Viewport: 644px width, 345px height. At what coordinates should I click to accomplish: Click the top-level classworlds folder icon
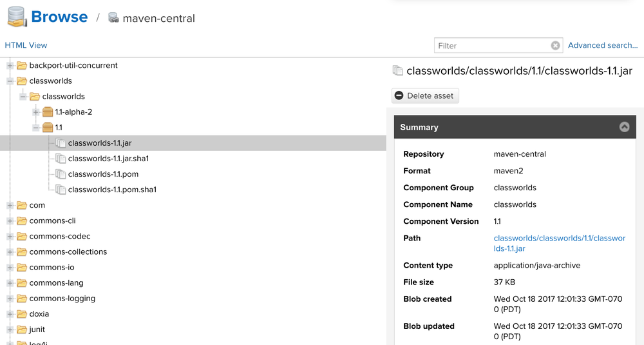pyautogui.click(x=22, y=81)
